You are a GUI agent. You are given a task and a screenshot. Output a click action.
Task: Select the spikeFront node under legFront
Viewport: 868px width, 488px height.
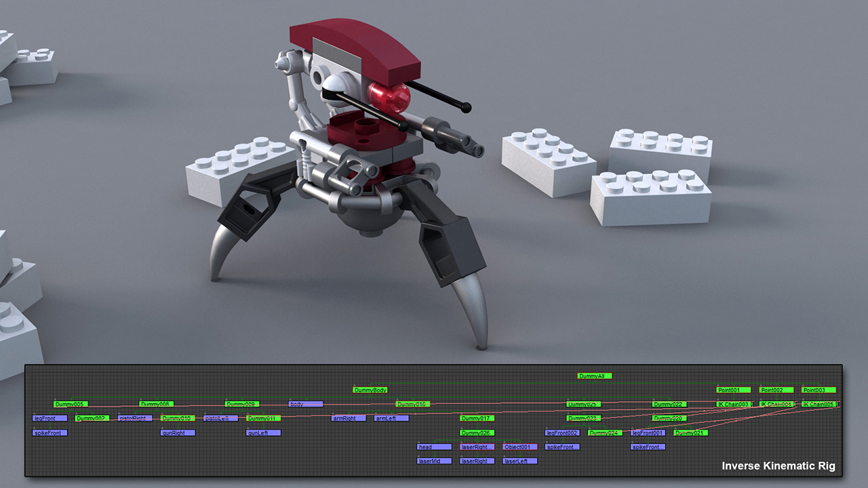pos(50,433)
